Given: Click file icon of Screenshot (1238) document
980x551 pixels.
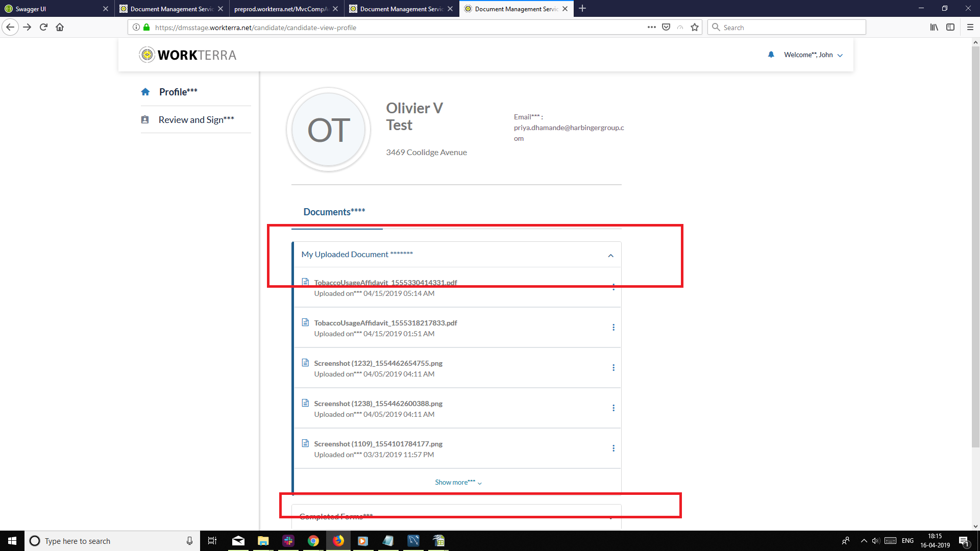Looking at the screenshot, I should point(305,403).
